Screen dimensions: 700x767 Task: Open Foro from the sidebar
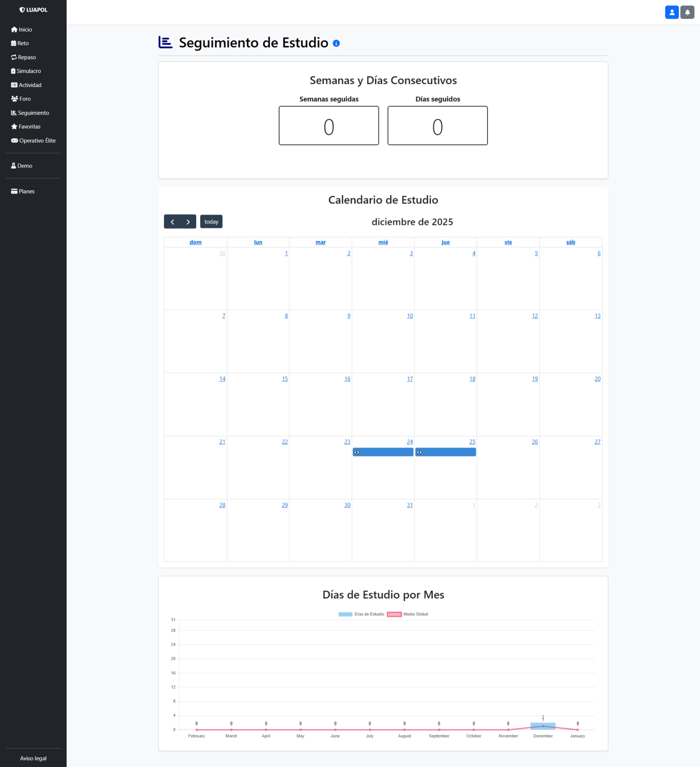21,99
